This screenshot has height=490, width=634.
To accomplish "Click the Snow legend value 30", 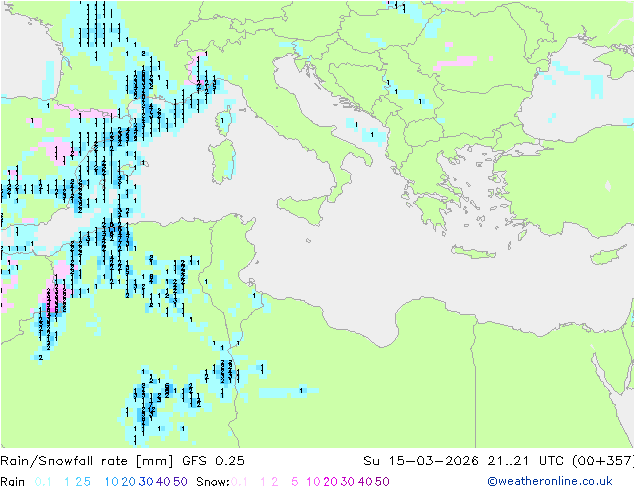I will pos(348,482).
